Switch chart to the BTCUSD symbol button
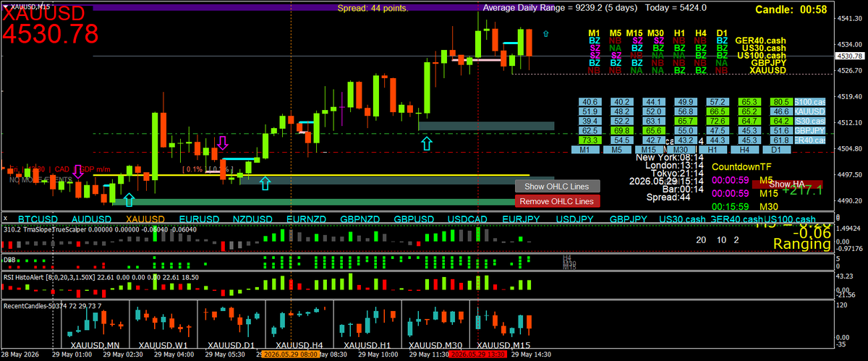Image resolution: width=868 pixels, height=361 pixels. 38,218
